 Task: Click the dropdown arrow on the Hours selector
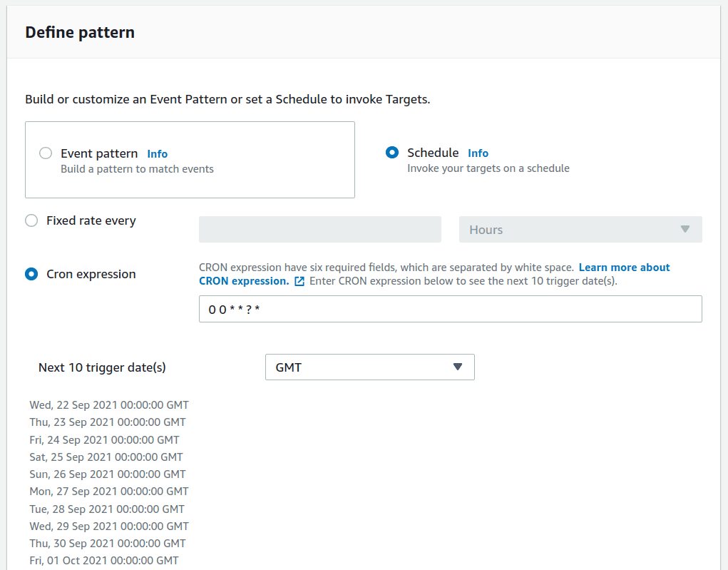point(685,229)
